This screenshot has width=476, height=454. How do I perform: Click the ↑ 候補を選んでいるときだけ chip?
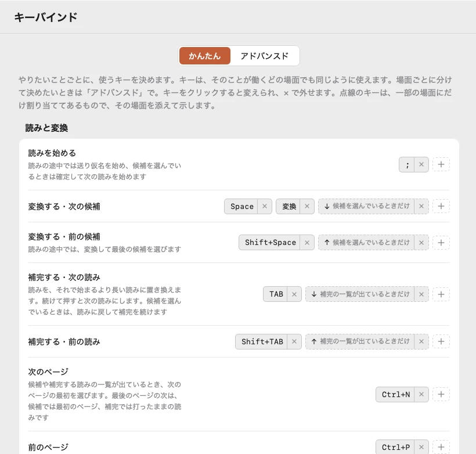[366, 243]
